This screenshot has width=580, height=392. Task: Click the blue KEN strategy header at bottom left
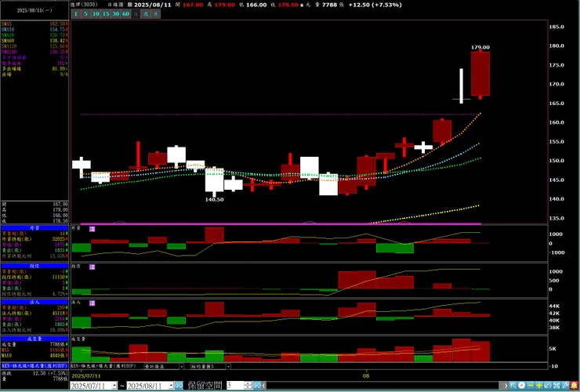click(x=34, y=365)
